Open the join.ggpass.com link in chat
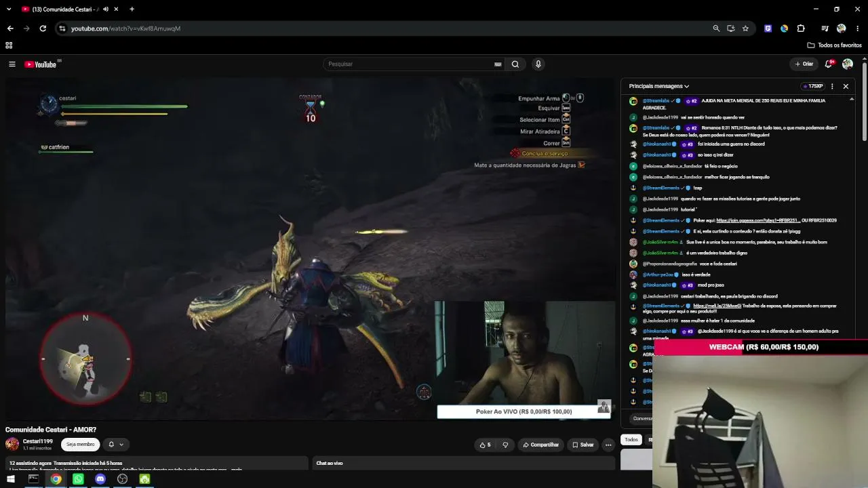The width and height of the screenshot is (868, 488). tap(758, 220)
